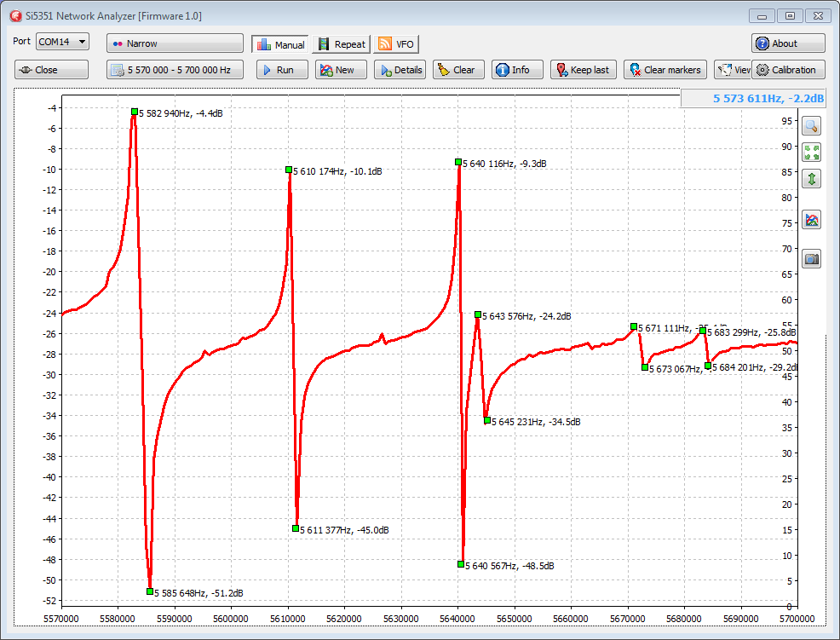840x640 pixels.
Task: Toggle Manual scan mode
Action: [x=280, y=44]
